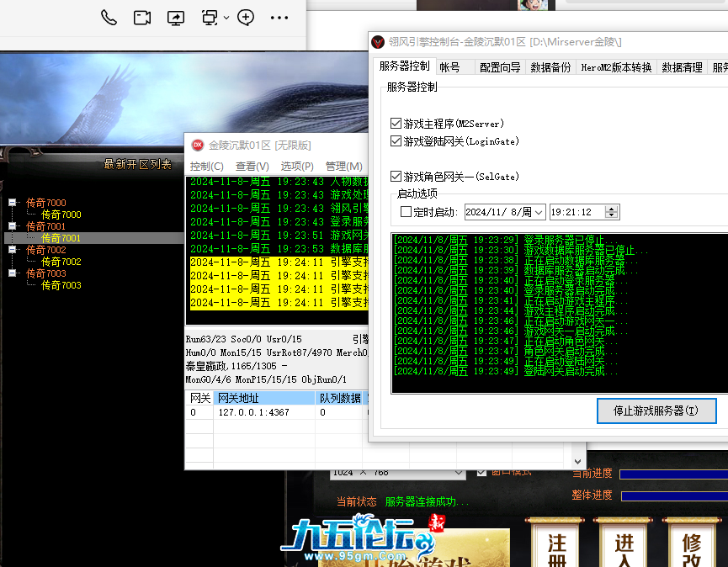Select child 传奇7003 server entry
728x567 pixels.
(x=61, y=285)
